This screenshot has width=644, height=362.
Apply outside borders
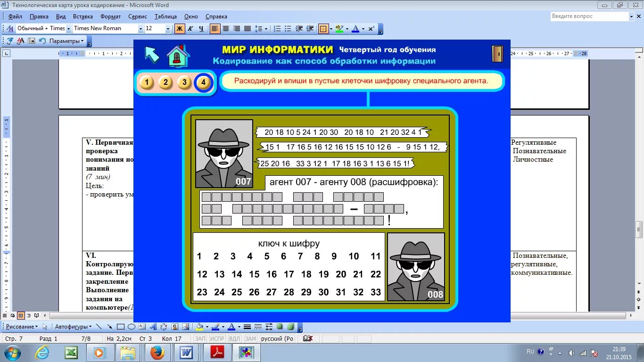323,29
